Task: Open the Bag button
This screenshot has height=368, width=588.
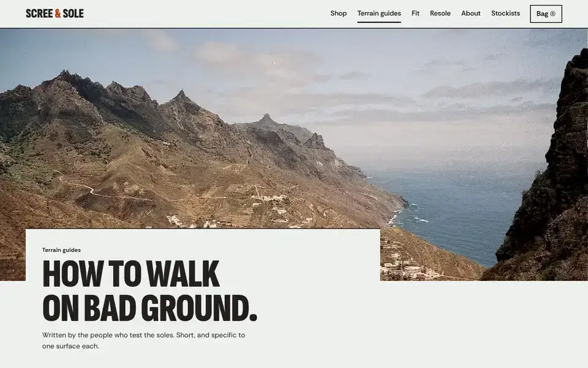Action: 546,14
